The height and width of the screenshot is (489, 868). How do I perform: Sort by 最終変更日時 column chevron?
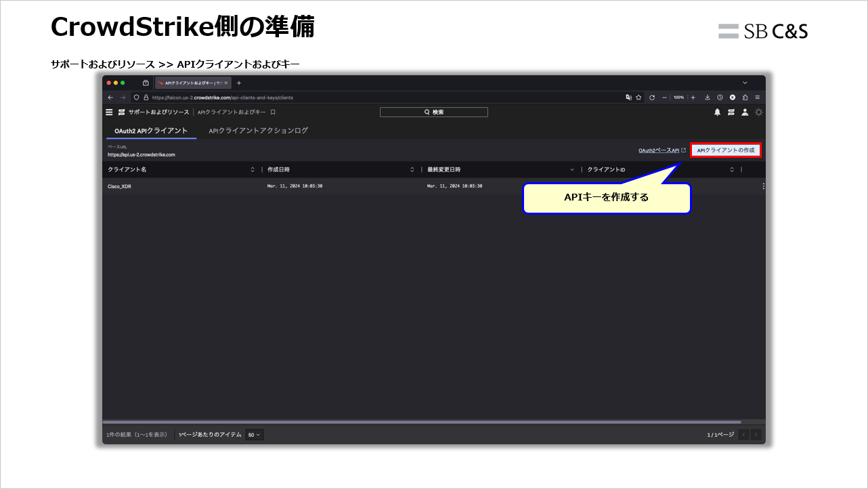pos(571,169)
